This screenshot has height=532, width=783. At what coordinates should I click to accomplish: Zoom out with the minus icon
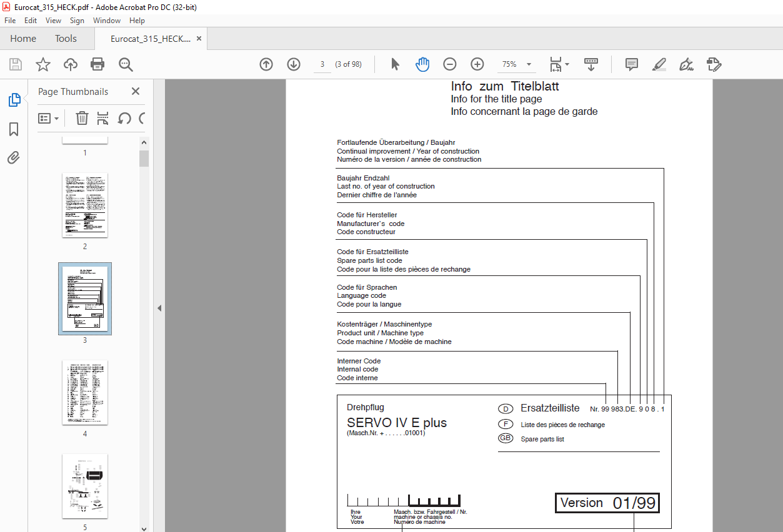pyautogui.click(x=450, y=64)
